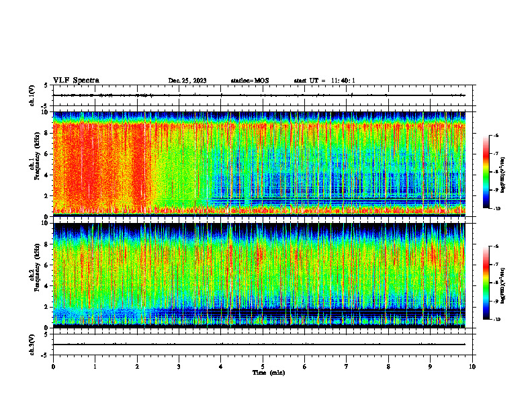Click time axis tick label "3"
The image size is (532, 411).
pyautogui.click(x=179, y=367)
